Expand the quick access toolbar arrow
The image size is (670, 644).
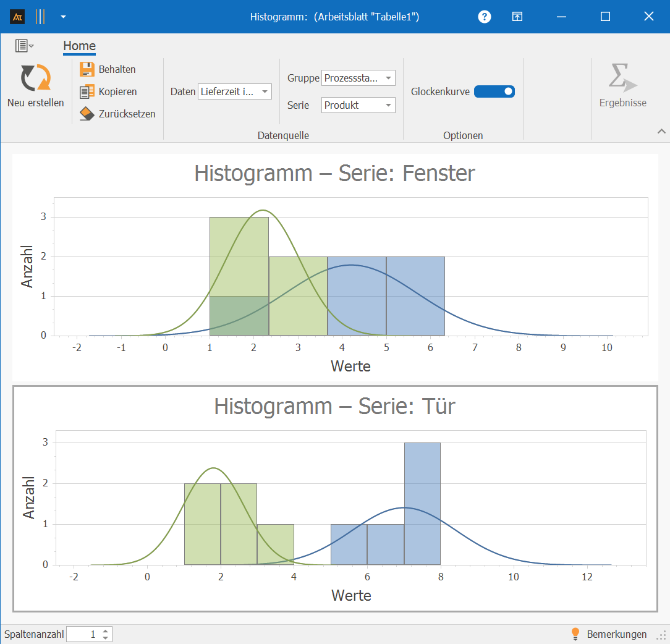(x=63, y=17)
